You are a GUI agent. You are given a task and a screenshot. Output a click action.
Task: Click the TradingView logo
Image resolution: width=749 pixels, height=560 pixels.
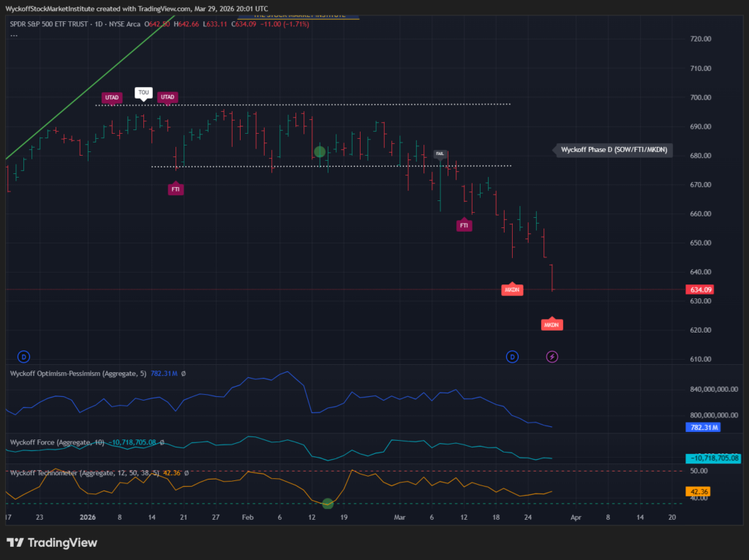tap(51, 542)
